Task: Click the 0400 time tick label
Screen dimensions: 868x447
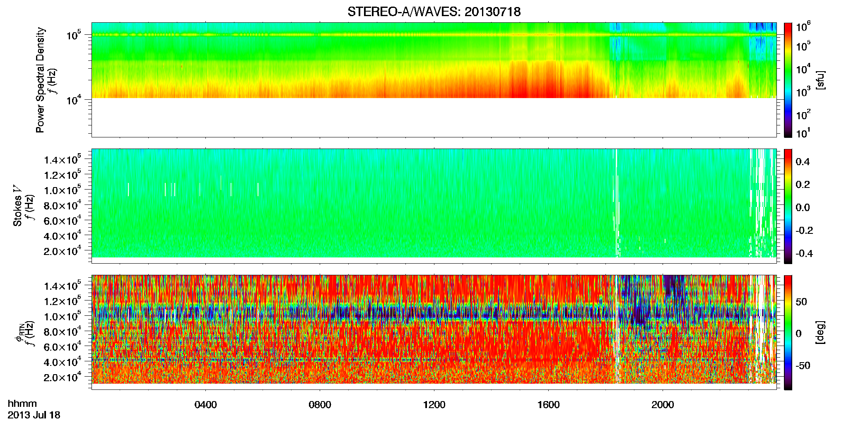Action: tap(205, 405)
